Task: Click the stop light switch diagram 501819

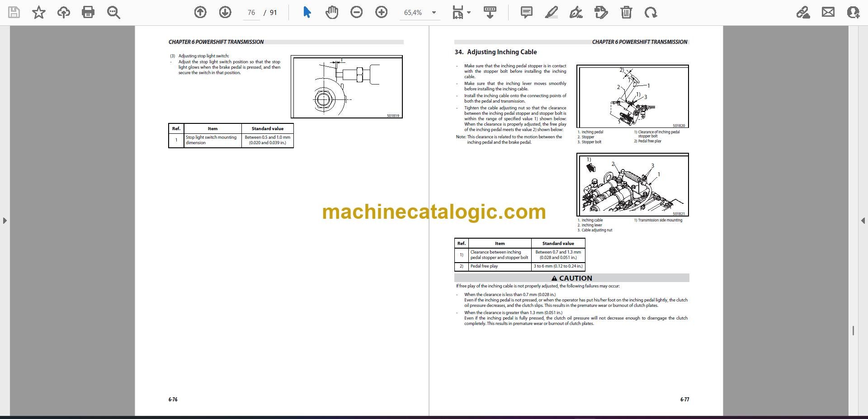Action: tap(347, 87)
